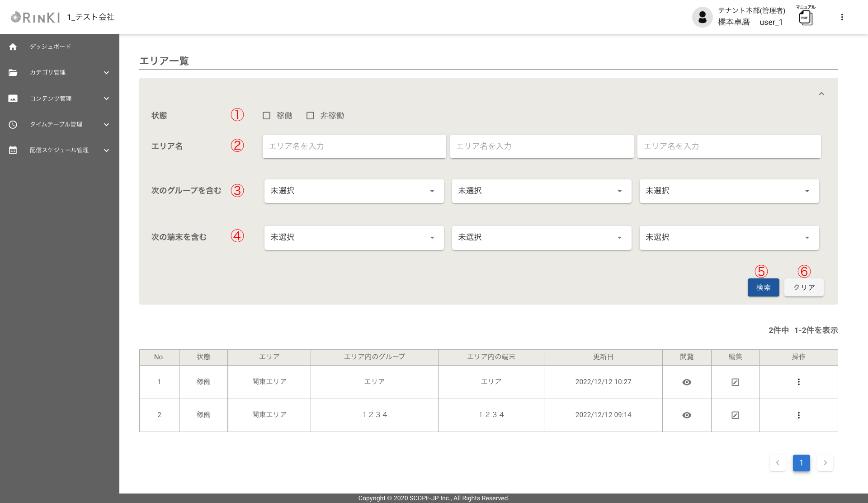
Task: Collapse the search filter panel
Action: (821, 94)
